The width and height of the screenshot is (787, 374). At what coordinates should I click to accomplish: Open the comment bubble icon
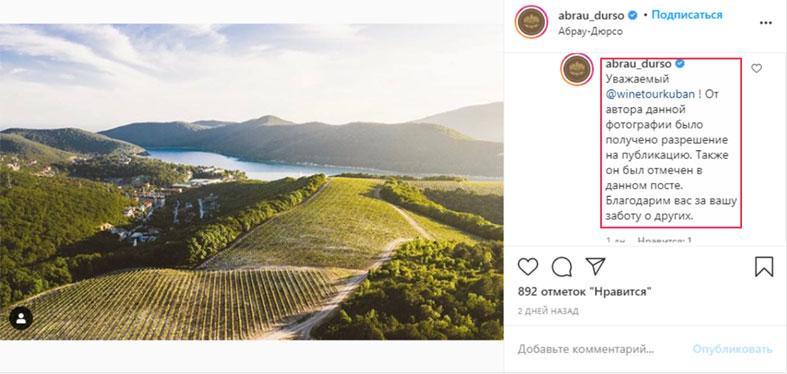point(562,267)
